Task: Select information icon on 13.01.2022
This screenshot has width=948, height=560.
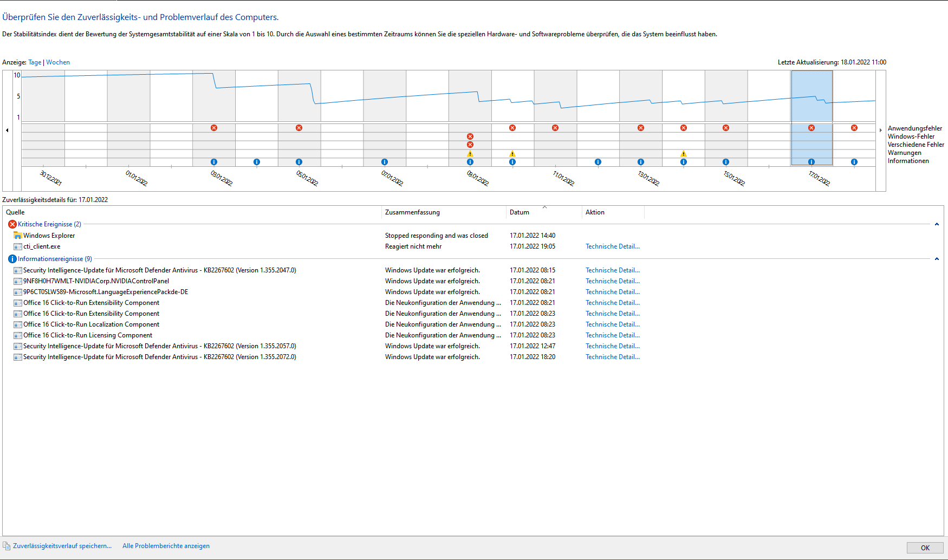Action: coord(641,162)
